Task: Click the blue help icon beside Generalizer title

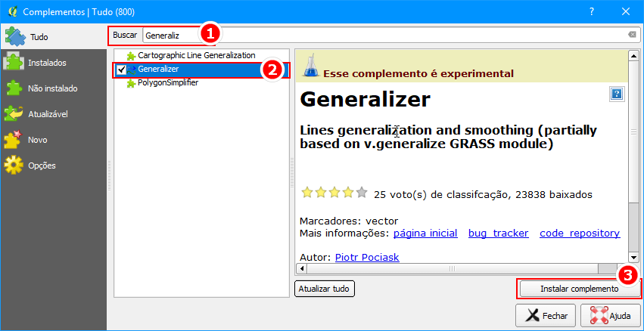Action: point(616,94)
